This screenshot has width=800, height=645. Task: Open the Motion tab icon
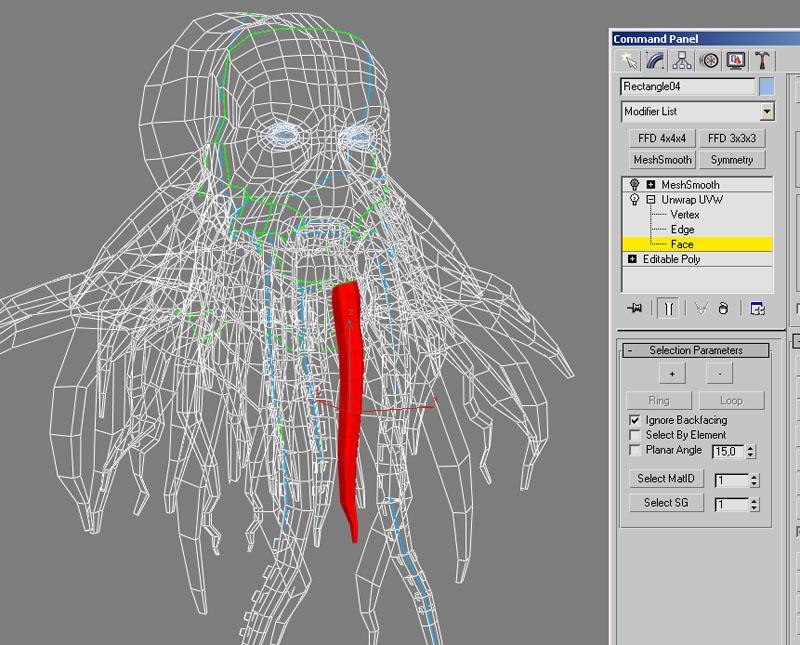709,61
